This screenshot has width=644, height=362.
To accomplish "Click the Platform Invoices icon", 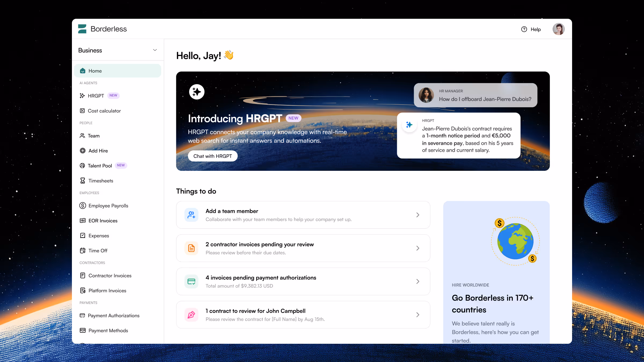I will (x=83, y=291).
